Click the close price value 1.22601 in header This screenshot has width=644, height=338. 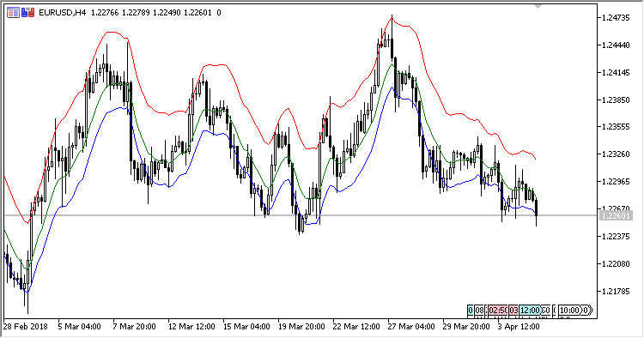[x=197, y=13]
